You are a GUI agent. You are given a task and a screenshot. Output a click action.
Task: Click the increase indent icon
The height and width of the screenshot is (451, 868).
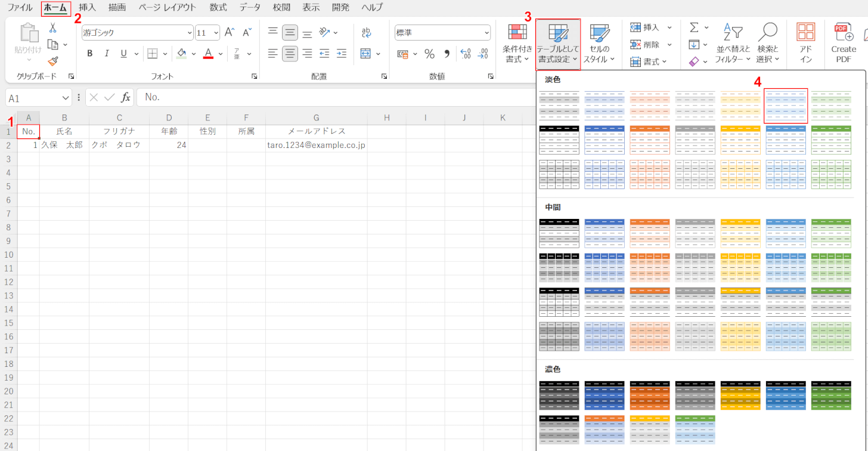[x=342, y=54]
